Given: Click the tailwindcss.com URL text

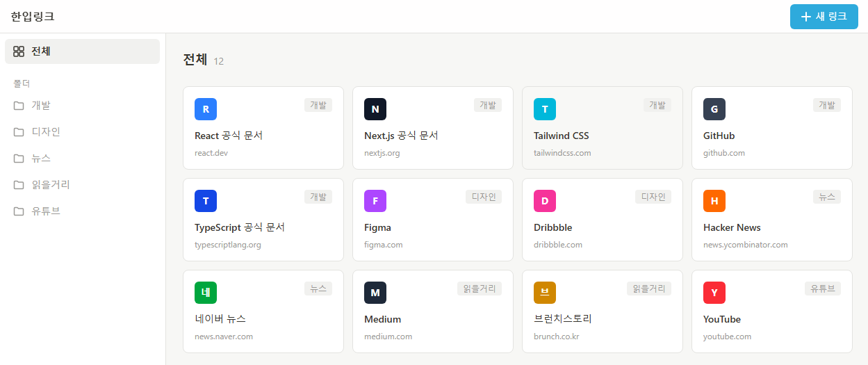Looking at the screenshot, I should (562, 153).
